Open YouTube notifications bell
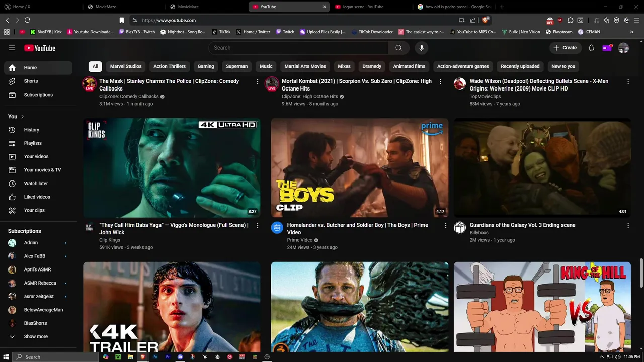Image resolution: width=644 pixels, height=362 pixels. [591, 48]
